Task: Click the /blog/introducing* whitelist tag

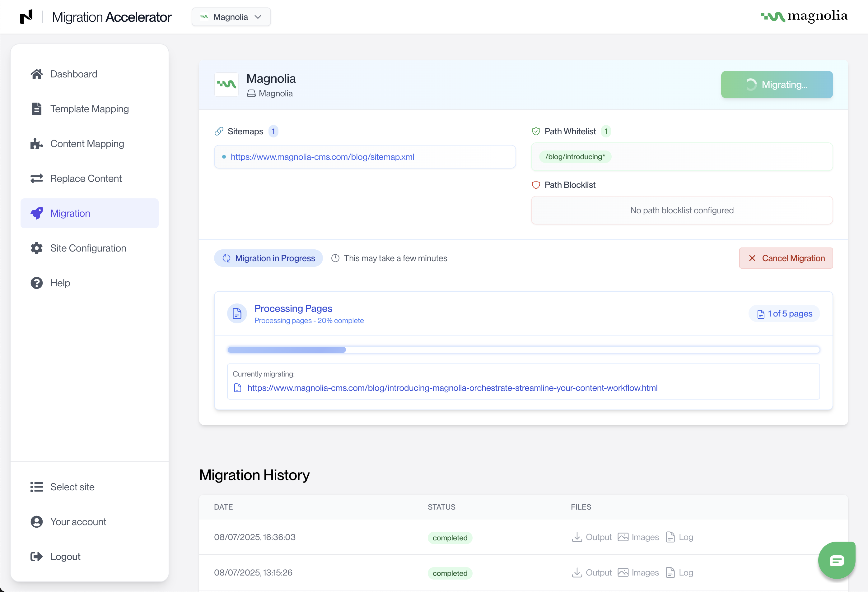Action: click(575, 157)
